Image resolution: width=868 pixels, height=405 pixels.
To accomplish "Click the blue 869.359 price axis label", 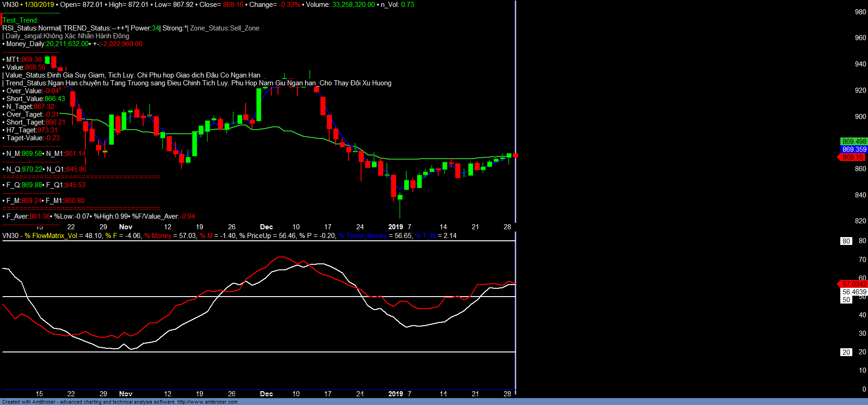I will (854, 149).
